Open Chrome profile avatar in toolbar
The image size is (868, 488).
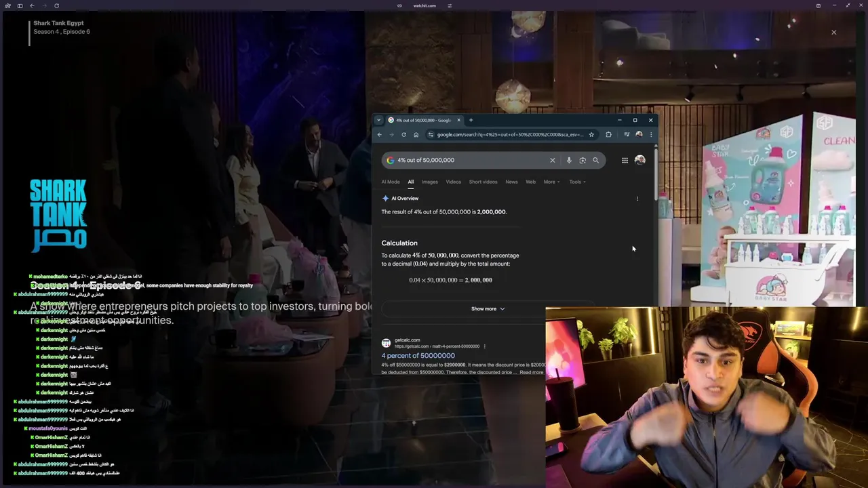click(639, 134)
